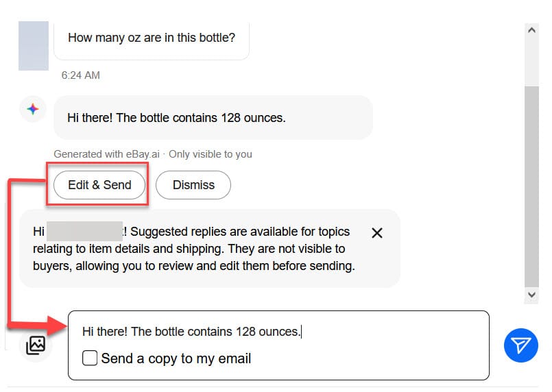Click the blue paper plane send button

click(520, 345)
